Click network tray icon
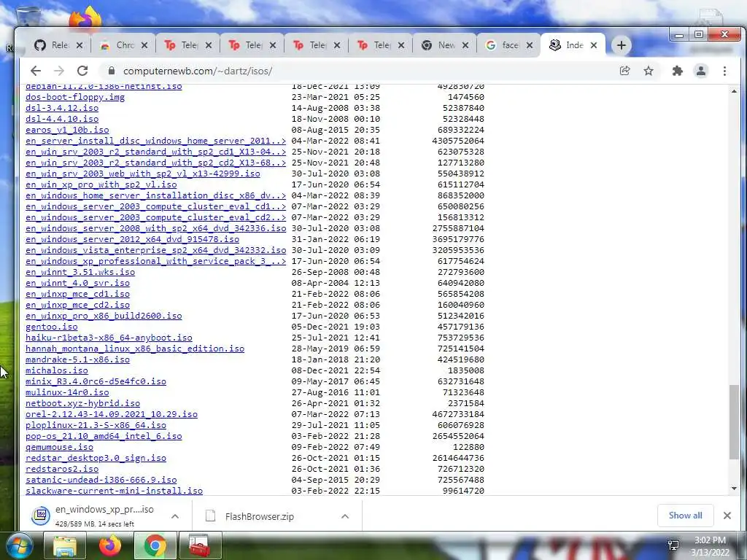 point(673,546)
